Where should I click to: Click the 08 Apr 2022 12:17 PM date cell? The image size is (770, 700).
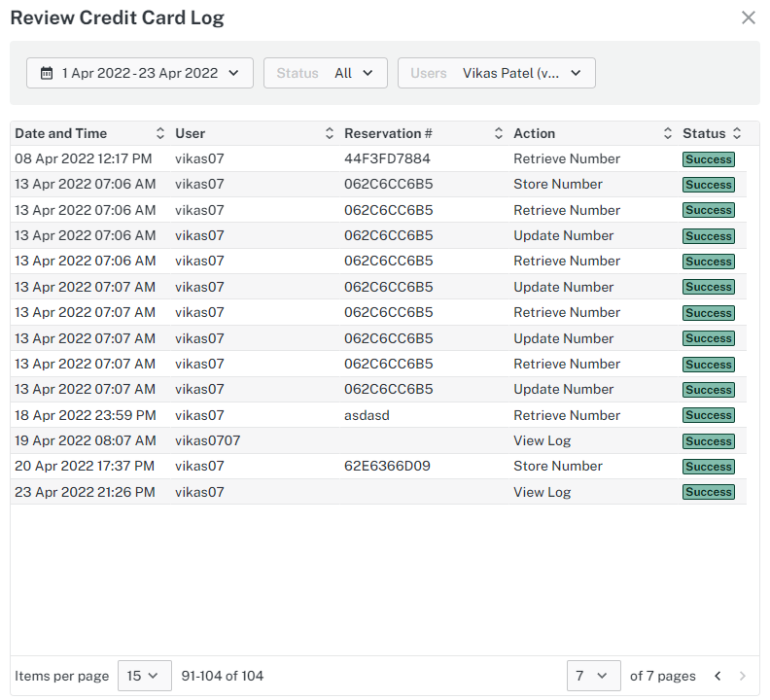tap(83, 158)
